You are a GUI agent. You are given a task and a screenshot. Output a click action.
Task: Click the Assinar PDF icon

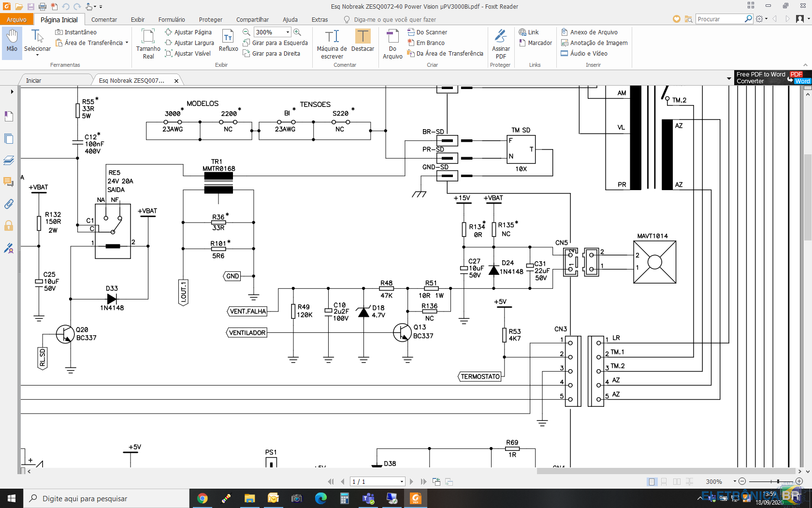tap(501, 44)
